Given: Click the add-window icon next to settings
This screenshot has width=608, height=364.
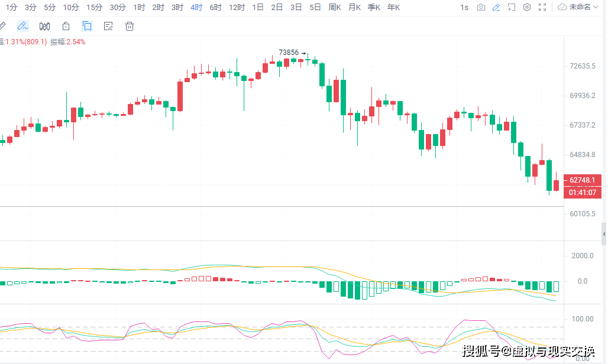Looking at the screenshot, I should tap(511, 8).
